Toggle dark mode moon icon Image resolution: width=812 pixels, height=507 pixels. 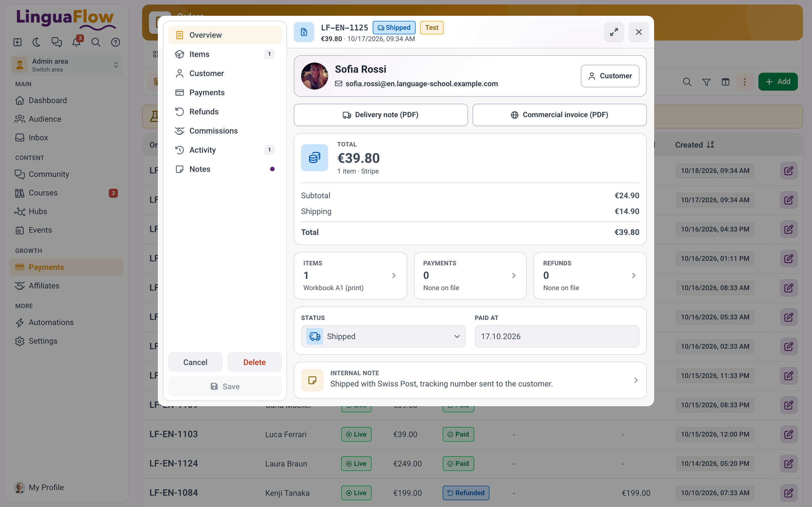click(37, 42)
